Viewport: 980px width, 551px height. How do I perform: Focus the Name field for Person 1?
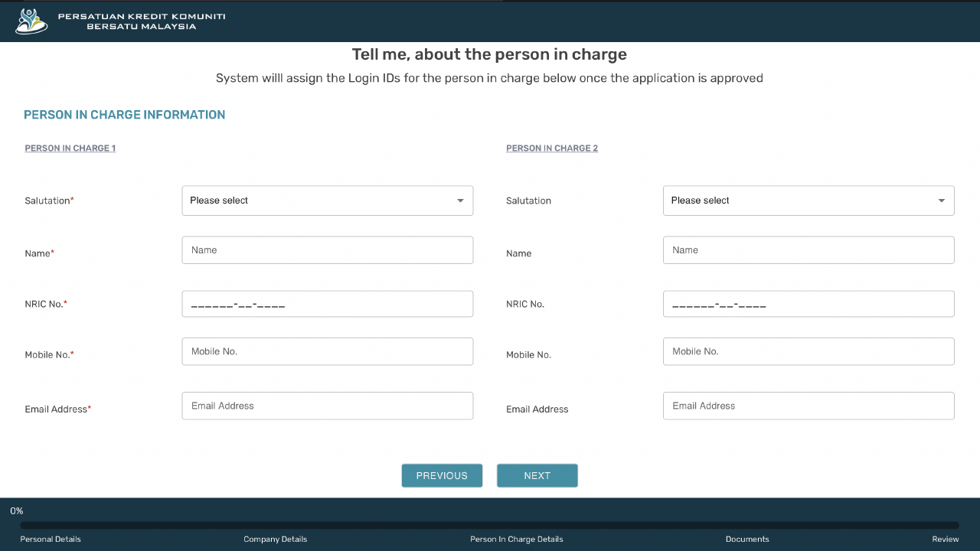click(x=328, y=250)
